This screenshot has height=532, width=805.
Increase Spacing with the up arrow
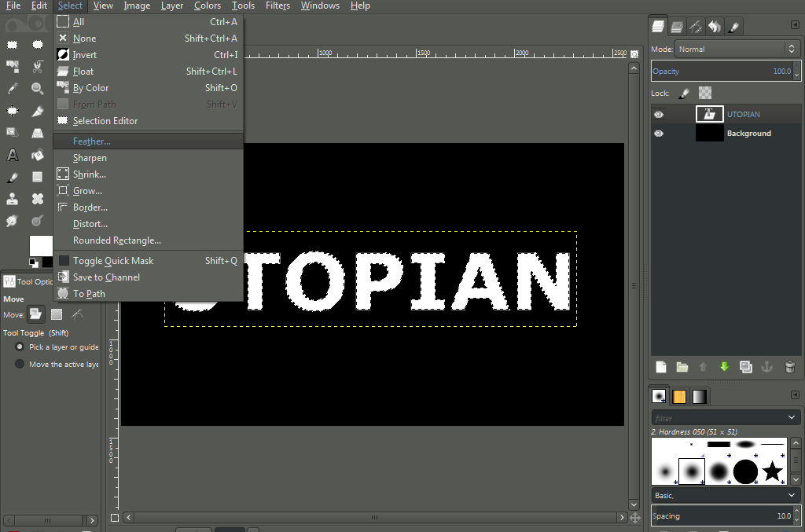click(x=797, y=512)
